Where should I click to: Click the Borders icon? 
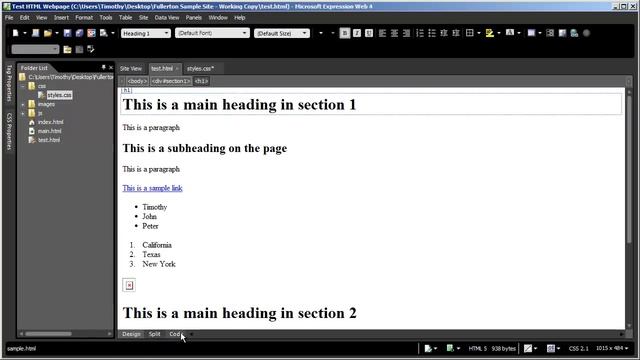pyautogui.click(x=470, y=33)
